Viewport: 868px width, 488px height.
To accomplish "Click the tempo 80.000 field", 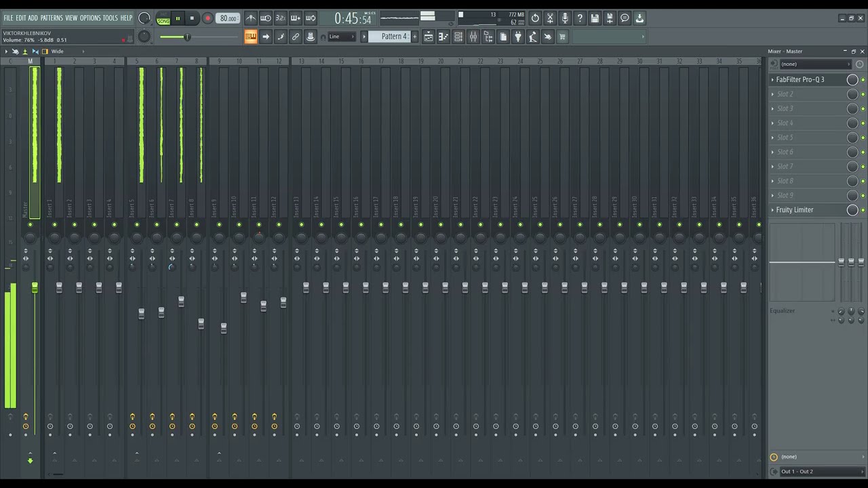I will click(x=229, y=19).
